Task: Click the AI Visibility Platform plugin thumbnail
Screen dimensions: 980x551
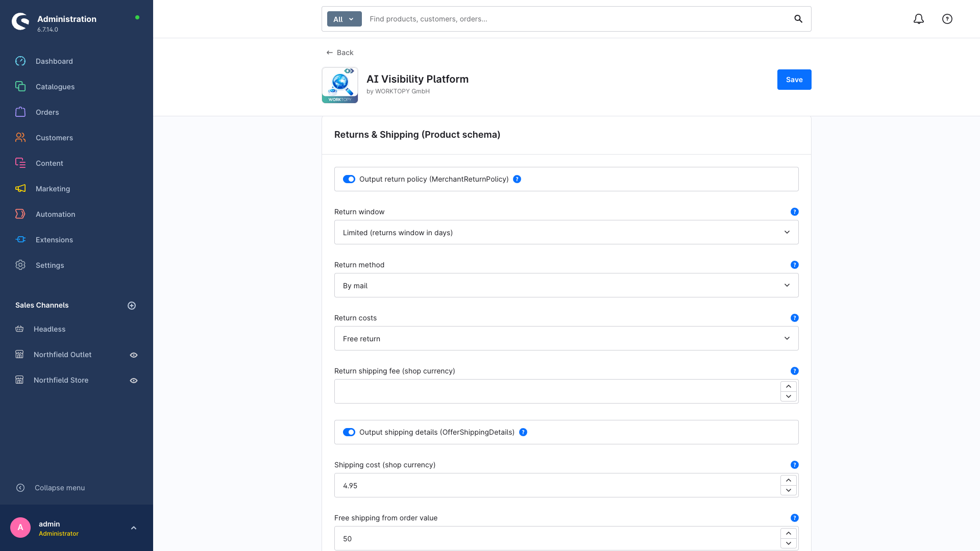Action: click(x=340, y=85)
